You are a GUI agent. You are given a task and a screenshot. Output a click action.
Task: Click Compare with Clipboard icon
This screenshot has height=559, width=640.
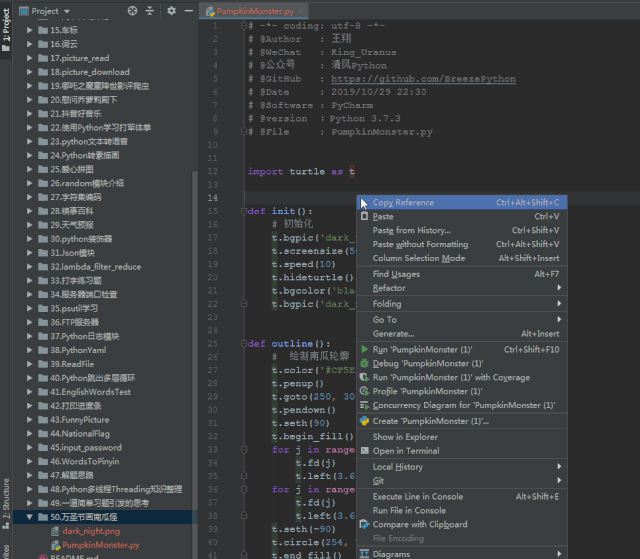[364, 524]
